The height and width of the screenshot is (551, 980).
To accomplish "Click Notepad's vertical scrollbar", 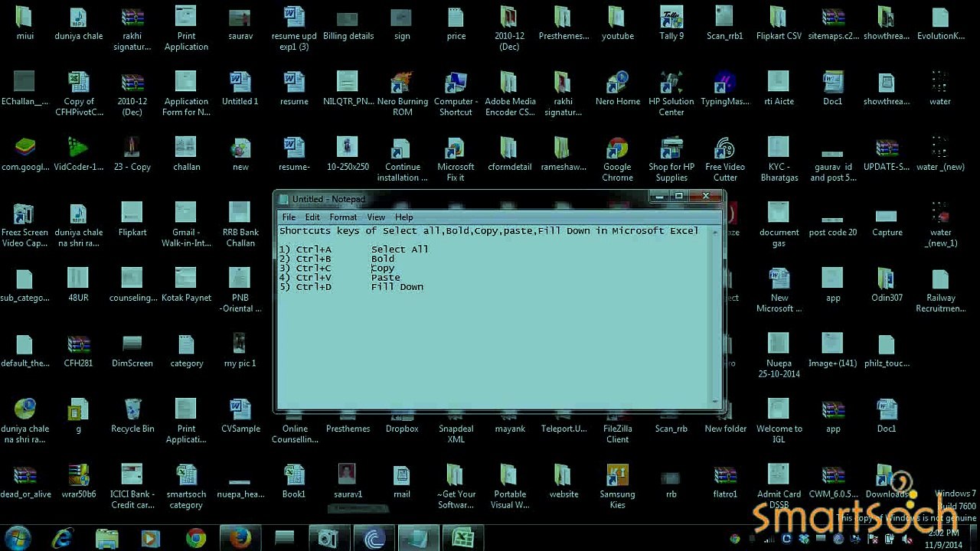I will (717, 315).
